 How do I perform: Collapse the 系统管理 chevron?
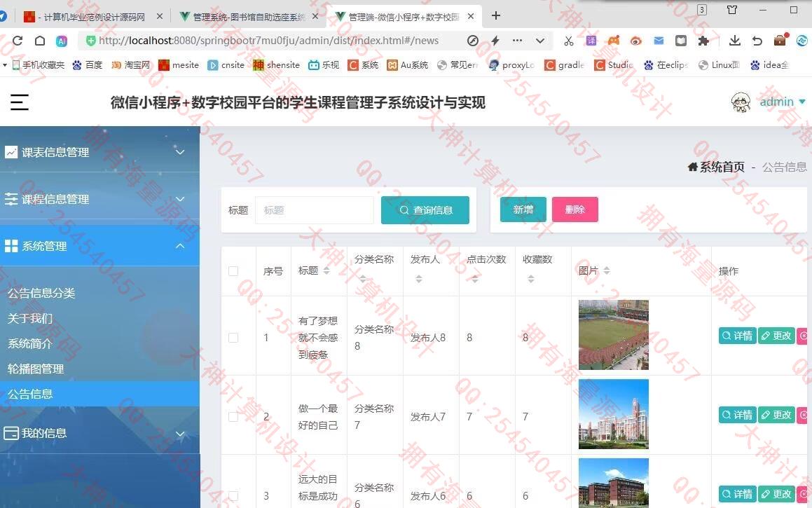179,246
